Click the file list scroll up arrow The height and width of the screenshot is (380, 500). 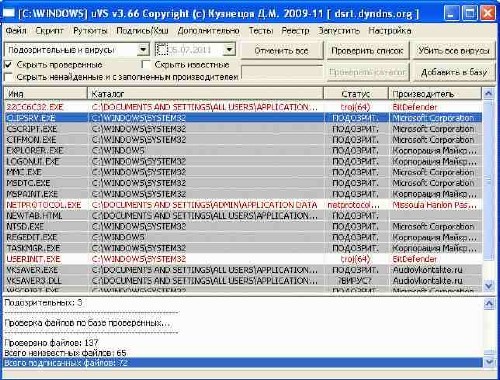(x=488, y=93)
